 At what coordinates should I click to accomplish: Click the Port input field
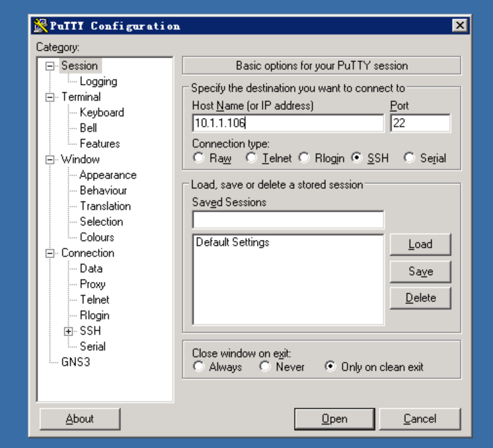[420, 123]
